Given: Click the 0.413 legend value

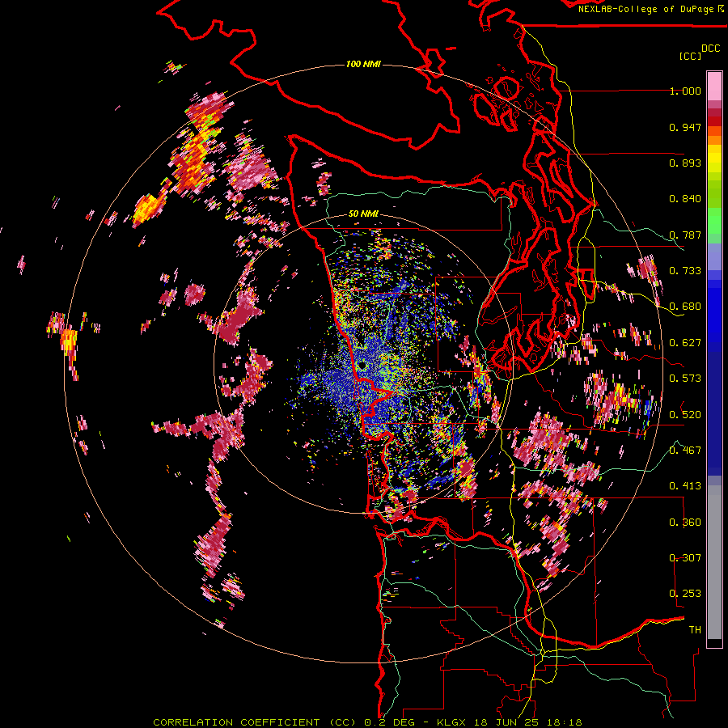Looking at the screenshot, I should (x=685, y=486).
